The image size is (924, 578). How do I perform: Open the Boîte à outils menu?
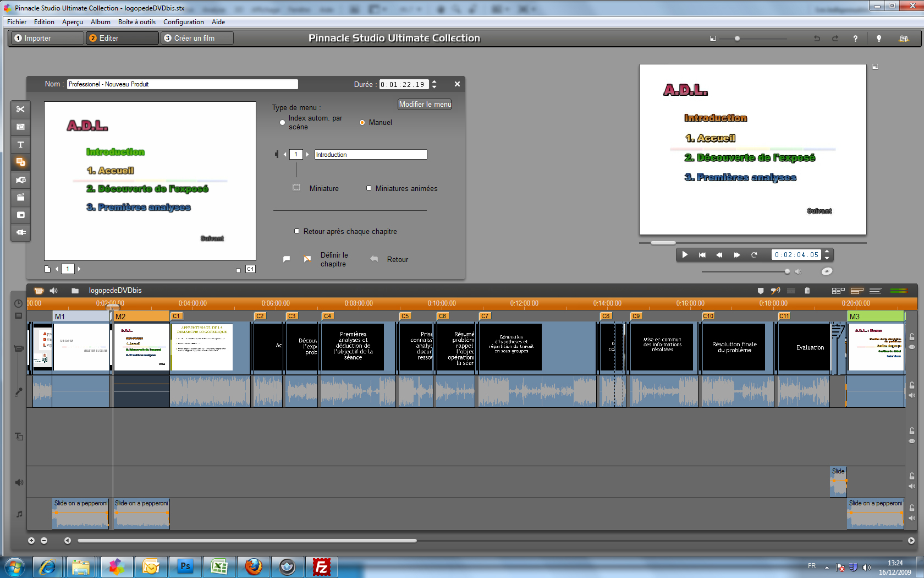136,22
